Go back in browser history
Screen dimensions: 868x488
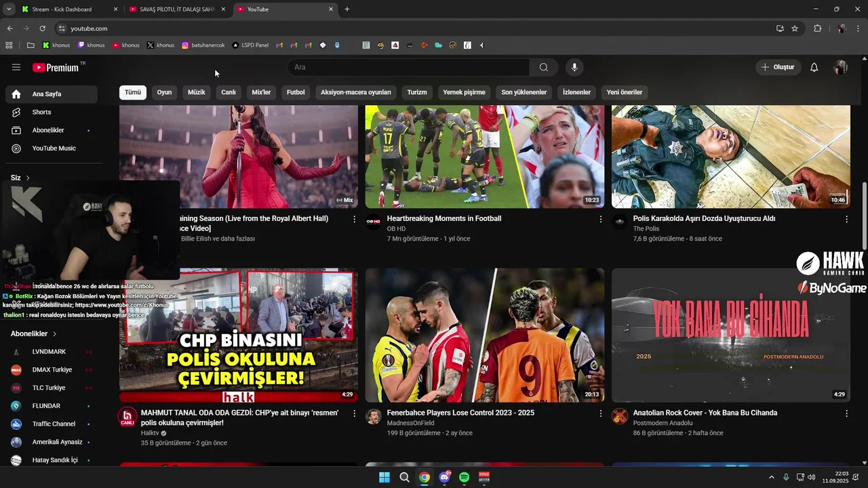point(9,28)
